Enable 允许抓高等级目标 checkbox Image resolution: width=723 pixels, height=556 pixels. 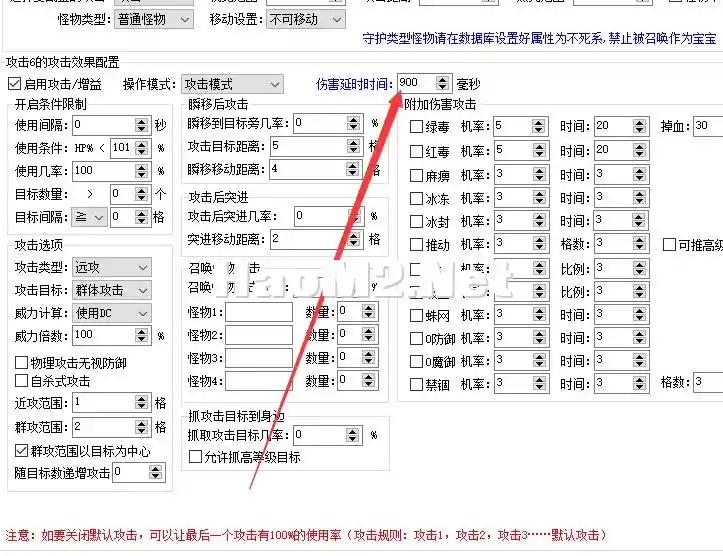(x=195, y=457)
